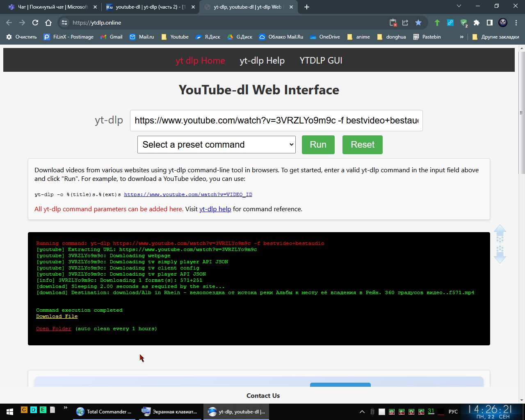The width and height of the screenshot is (525, 420).
Task: Click the bookmark star icon in address bar
Action: [x=418, y=23]
